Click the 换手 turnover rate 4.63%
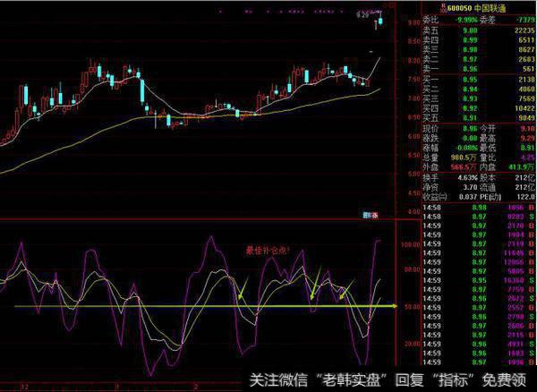The height and width of the screenshot is (392, 537). pyautogui.click(x=467, y=178)
